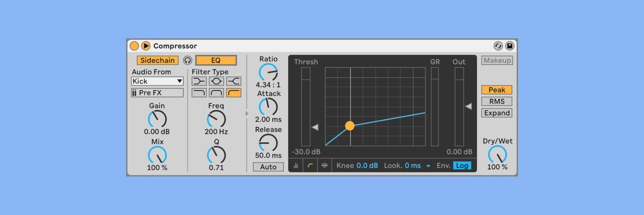Click the 0.00 dB value under Gain

pyautogui.click(x=157, y=132)
